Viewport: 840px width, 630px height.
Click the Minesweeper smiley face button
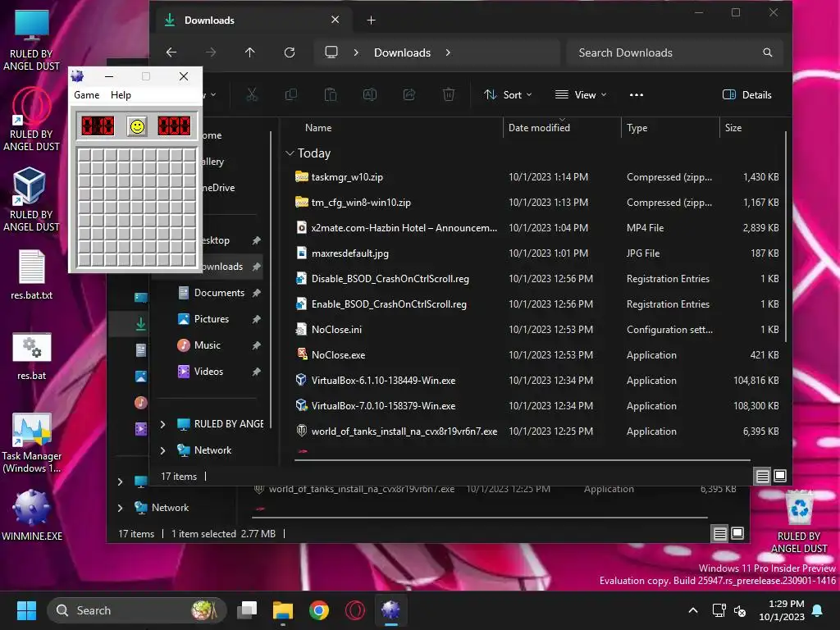coord(137,126)
